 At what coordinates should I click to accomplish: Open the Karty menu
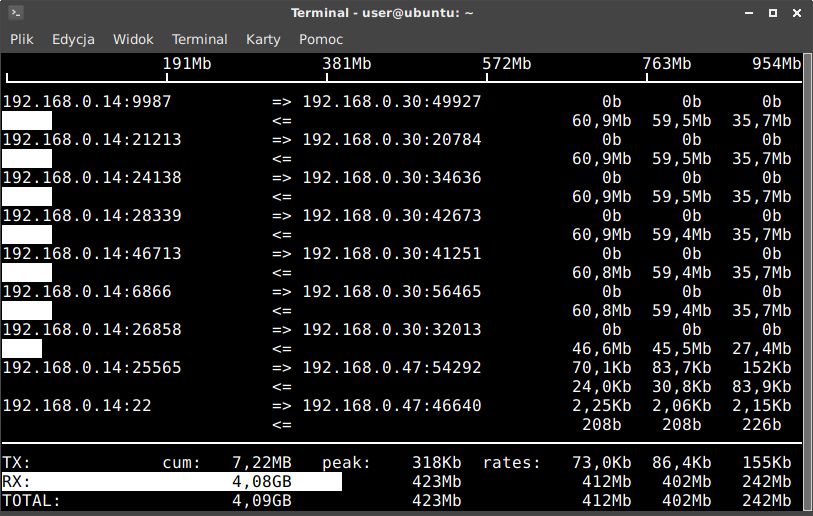(x=263, y=39)
